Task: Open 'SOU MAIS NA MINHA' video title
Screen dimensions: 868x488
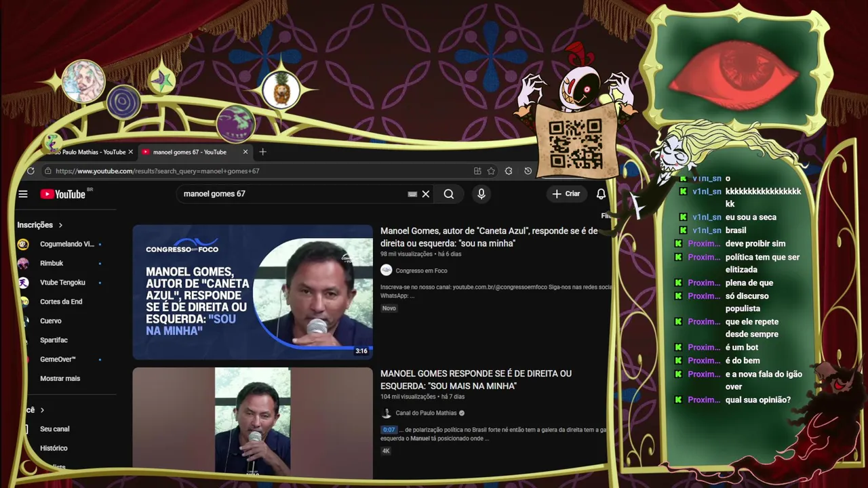Action: [476, 380]
